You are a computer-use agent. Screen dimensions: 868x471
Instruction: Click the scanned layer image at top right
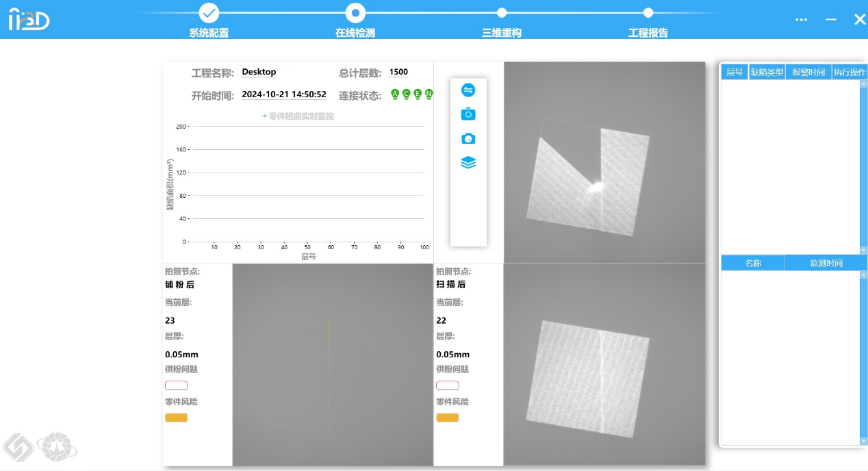point(604,162)
